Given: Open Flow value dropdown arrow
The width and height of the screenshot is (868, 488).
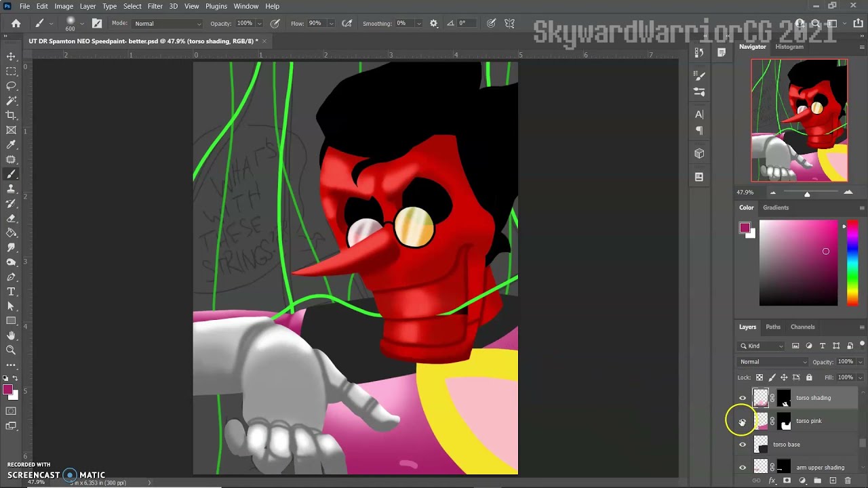Looking at the screenshot, I should [x=330, y=24].
